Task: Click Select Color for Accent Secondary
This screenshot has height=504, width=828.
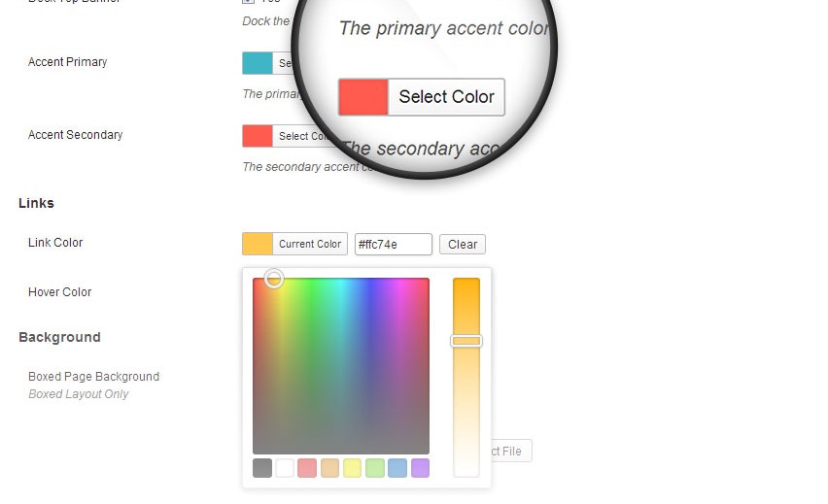Action: 302,136
